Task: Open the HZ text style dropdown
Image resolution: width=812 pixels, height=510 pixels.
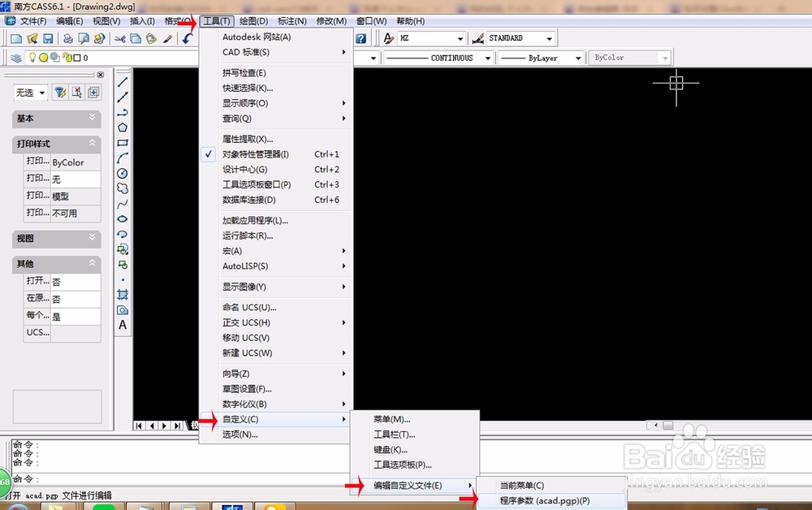Action: 460,38
